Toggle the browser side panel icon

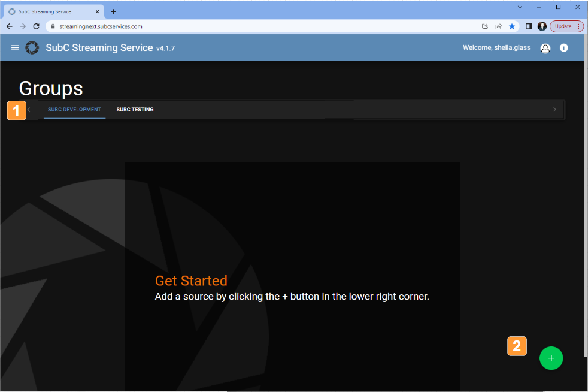tap(528, 26)
